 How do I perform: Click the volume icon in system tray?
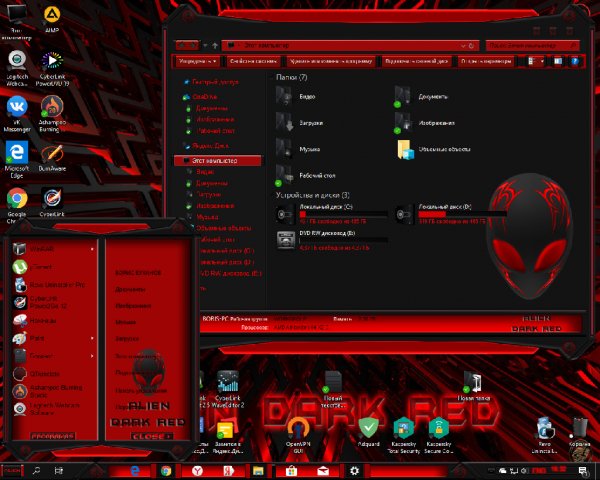524,471
